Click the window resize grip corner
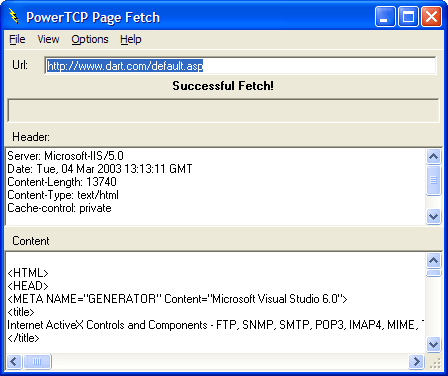 click(435, 363)
